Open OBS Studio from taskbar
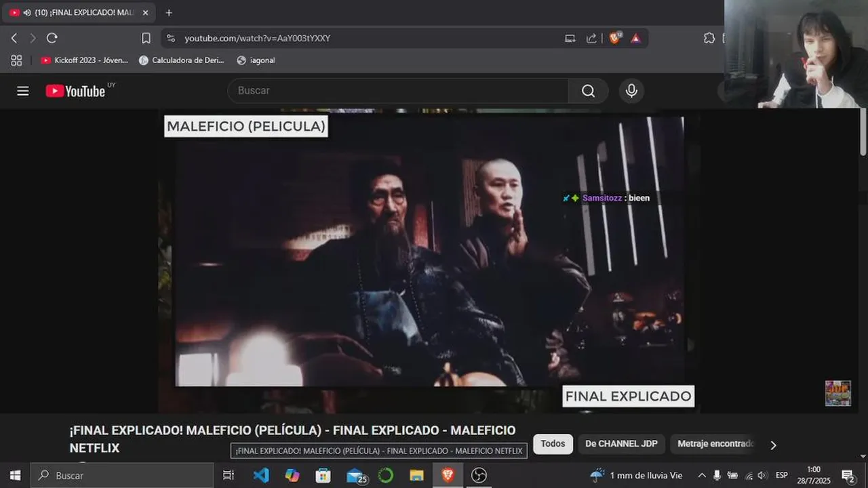 479,475
